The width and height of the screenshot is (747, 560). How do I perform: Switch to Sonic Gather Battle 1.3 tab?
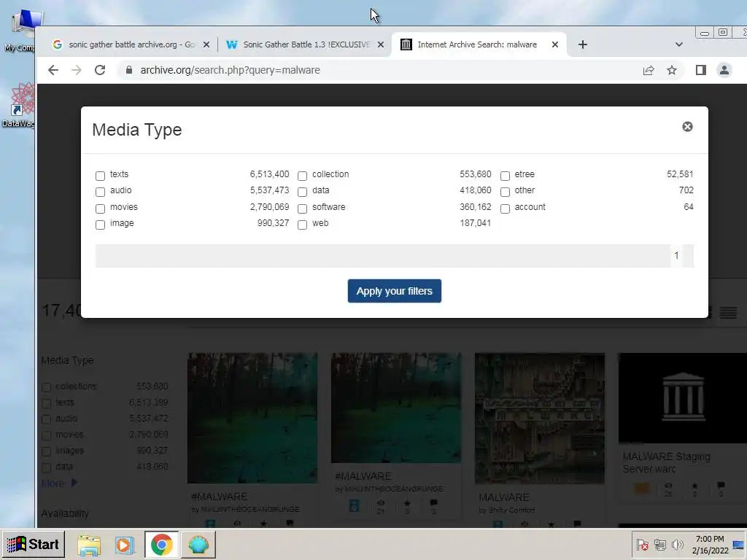(x=304, y=44)
